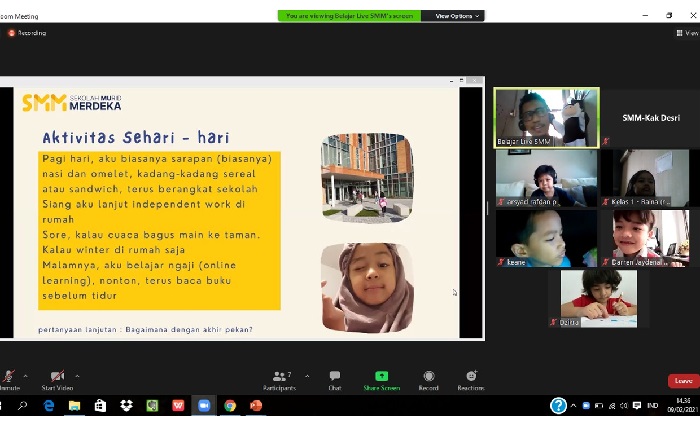Turn on the camera with Start Video
The height and width of the screenshot is (423, 700).
point(57,380)
